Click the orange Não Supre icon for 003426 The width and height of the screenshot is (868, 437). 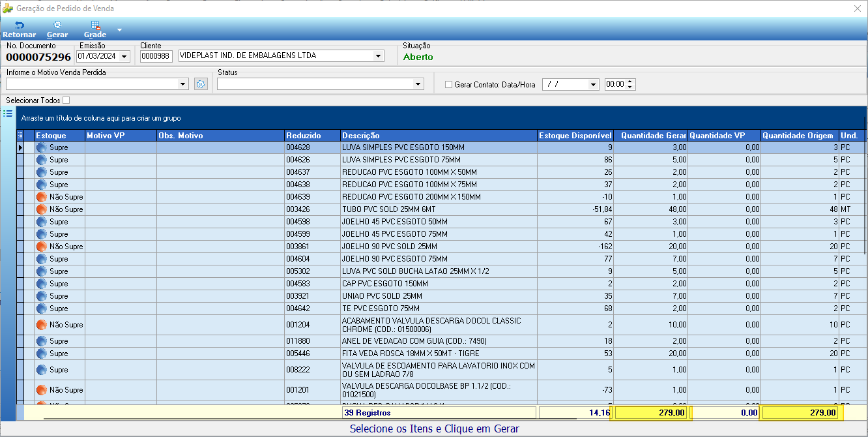(x=42, y=209)
